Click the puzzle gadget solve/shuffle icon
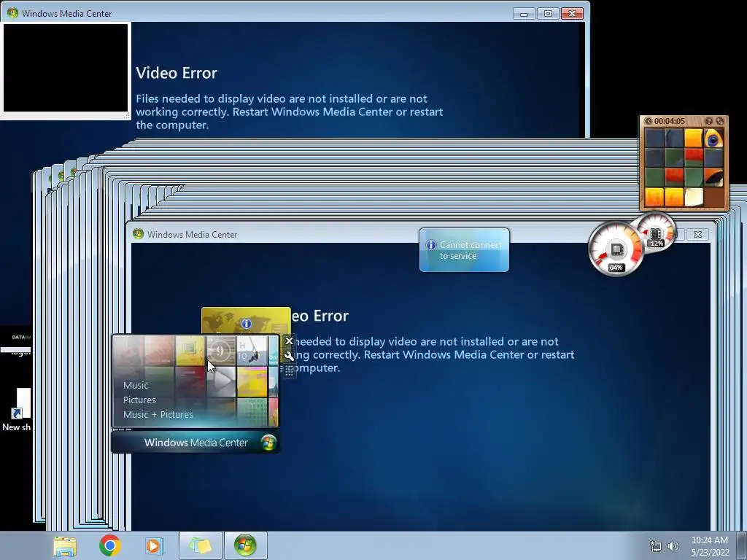 [720, 122]
